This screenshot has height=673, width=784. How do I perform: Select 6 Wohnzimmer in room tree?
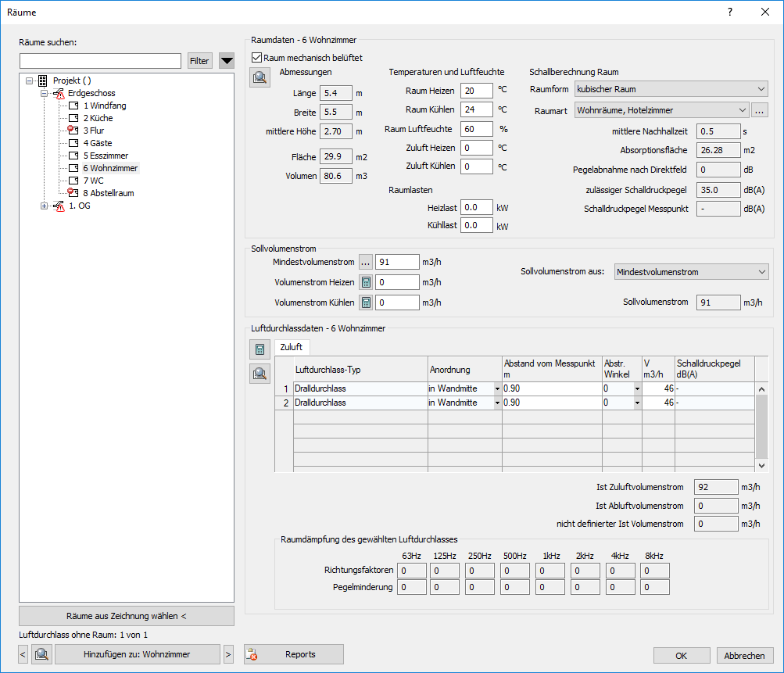110,168
